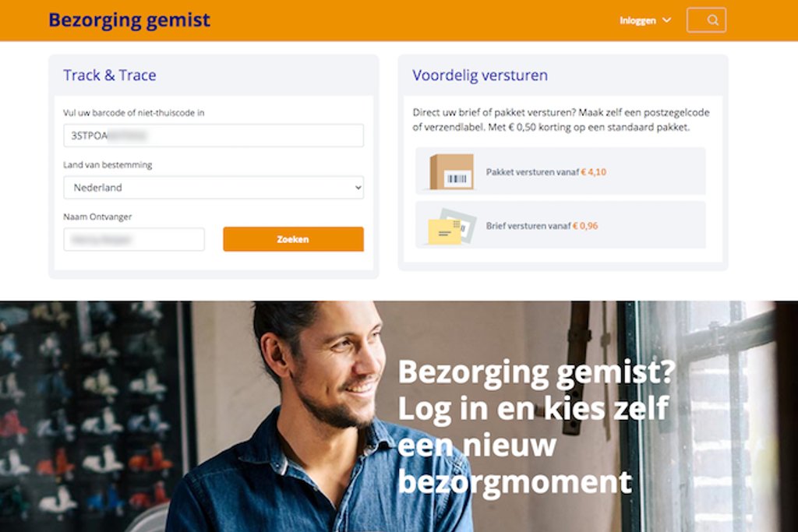Image resolution: width=798 pixels, height=532 pixels.
Task: Click the cardboard package box icon
Action: tap(451, 171)
